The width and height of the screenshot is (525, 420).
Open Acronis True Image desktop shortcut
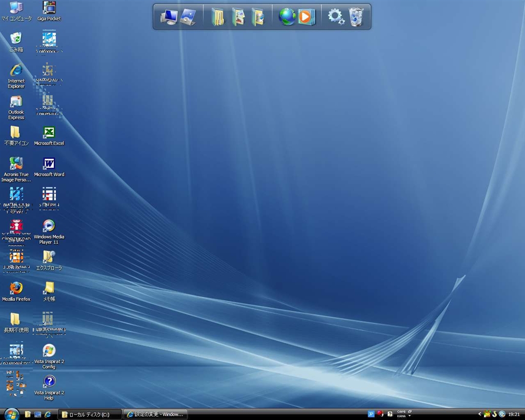coord(16,170)
